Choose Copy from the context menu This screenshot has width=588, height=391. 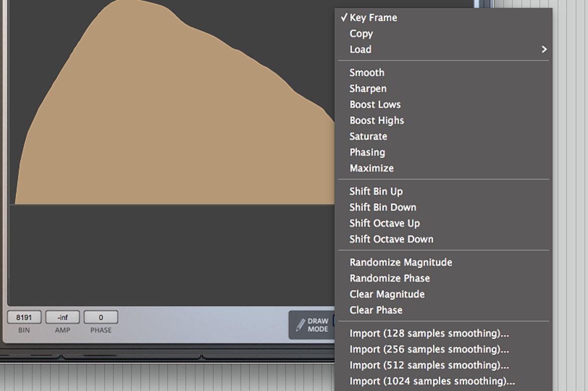point(443,33)
